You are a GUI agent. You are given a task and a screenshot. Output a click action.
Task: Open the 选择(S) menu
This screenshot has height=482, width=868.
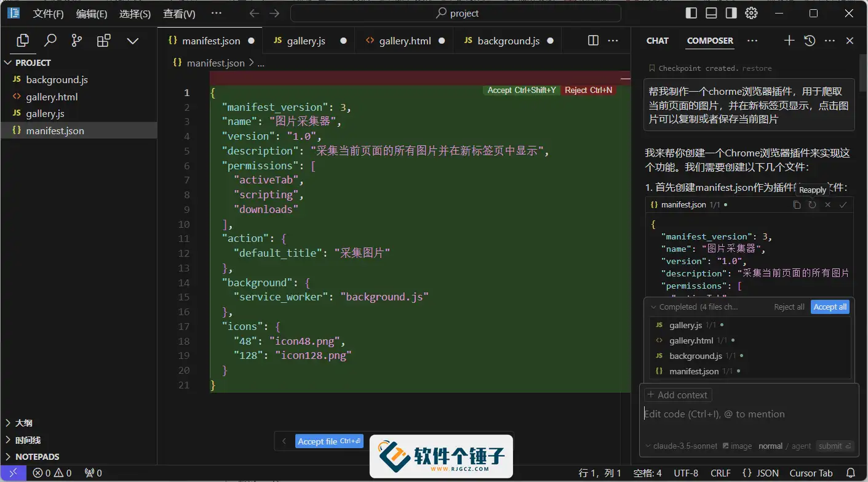pos(135,14)
